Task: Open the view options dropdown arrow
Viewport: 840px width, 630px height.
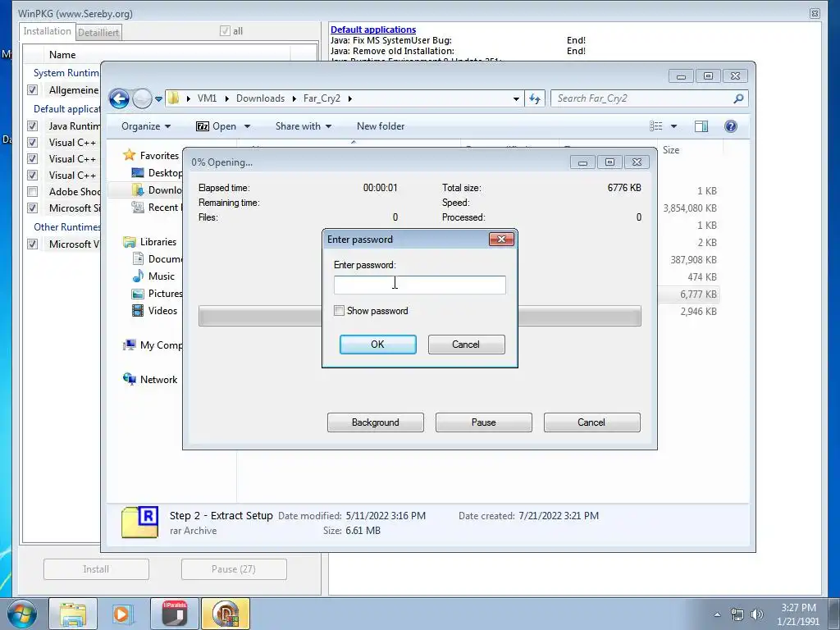Action: tap(674, 126)
